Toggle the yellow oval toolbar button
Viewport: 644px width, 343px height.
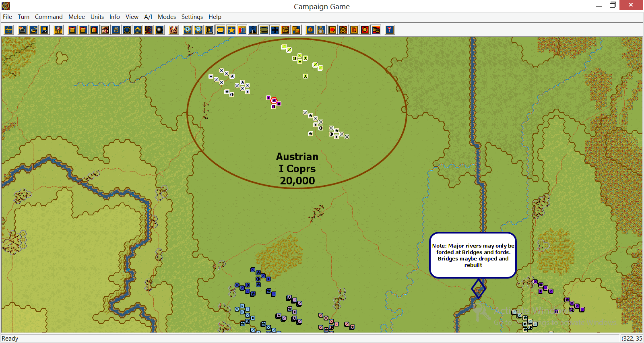coord(220,30)
